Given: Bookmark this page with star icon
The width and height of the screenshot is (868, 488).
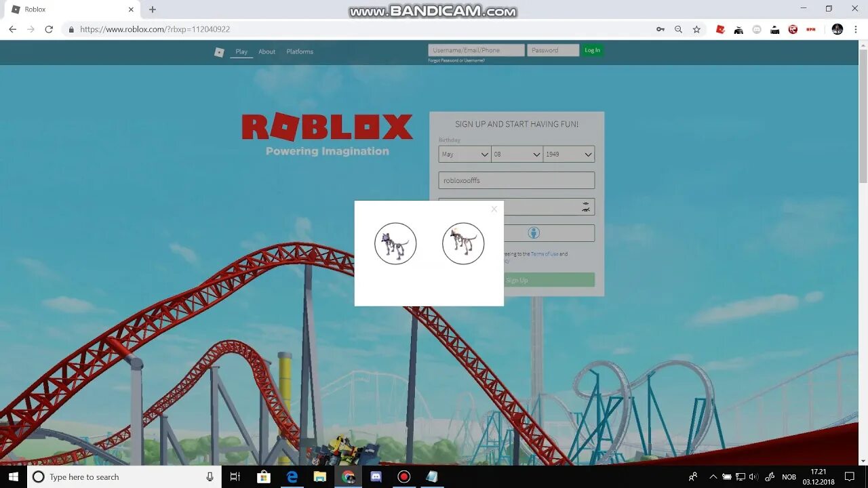Looking at the screenshot, I should [x=696, y=29].
